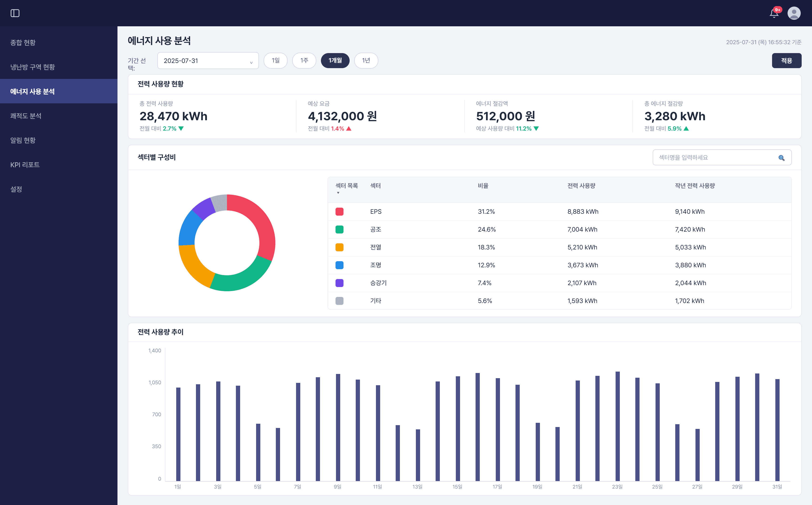Viewport: 812px width, 505px height.
Task: Click the 7,004 kWh usage cell
Action: tap(582, 229)
